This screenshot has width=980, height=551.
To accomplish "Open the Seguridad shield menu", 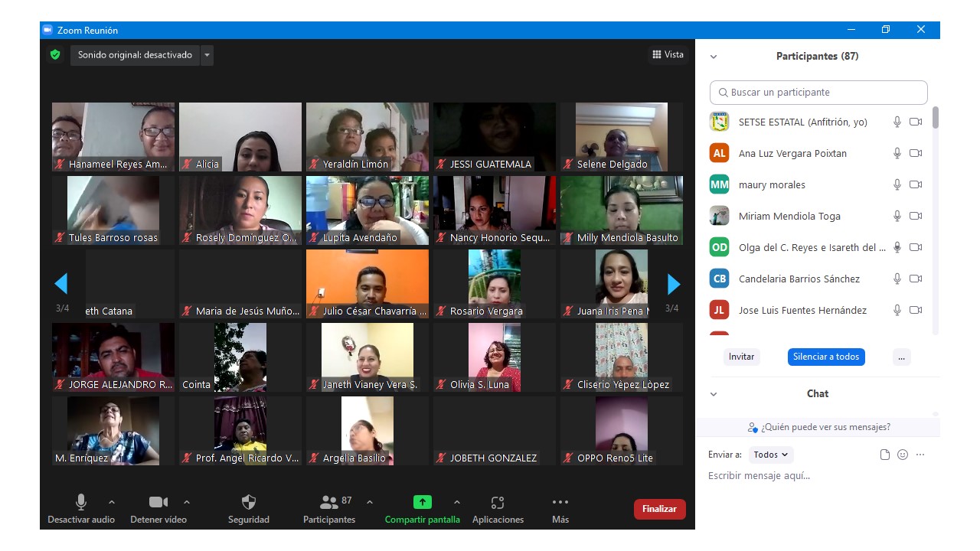I will (x=249, y=510).
